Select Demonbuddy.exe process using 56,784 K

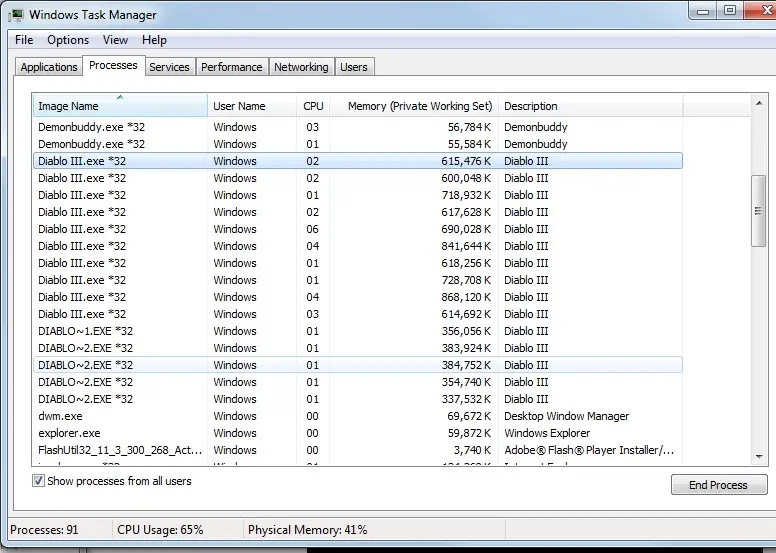(x=357, y=127)
